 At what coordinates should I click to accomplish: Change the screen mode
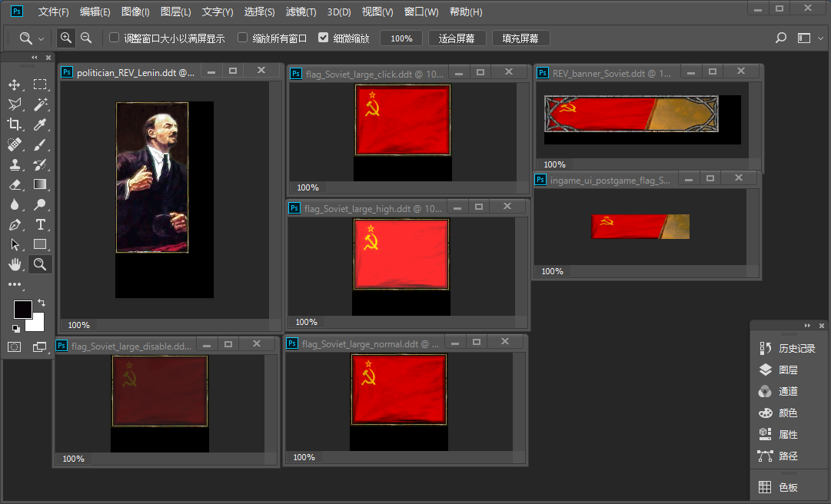(40, 346)
